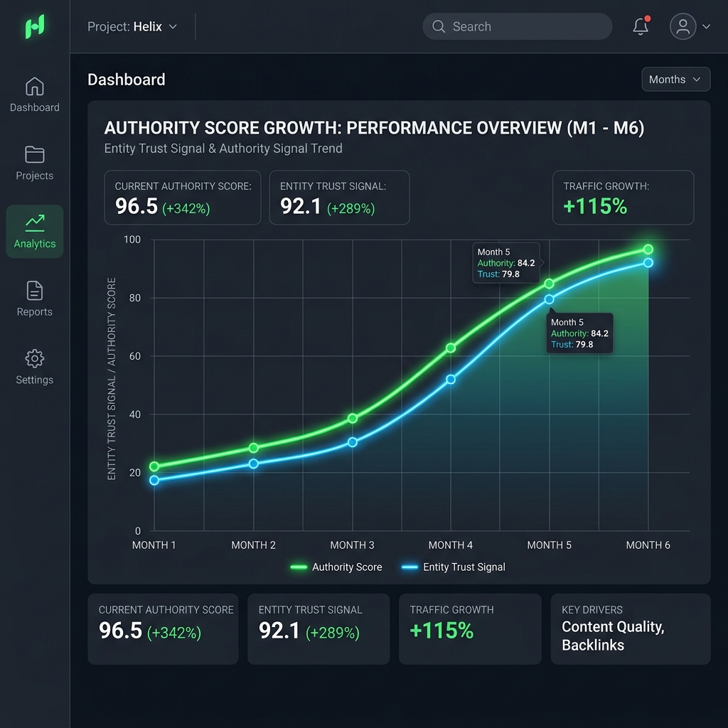Click the top Traffic Growth +115% card
Viewport: 728px width, 728px height.
coord(623,198)
